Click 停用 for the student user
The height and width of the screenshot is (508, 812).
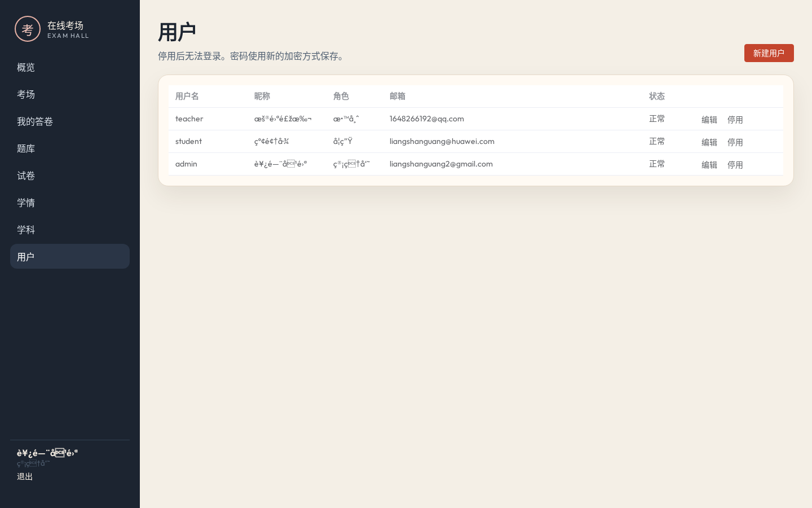(x=735, y=142)
